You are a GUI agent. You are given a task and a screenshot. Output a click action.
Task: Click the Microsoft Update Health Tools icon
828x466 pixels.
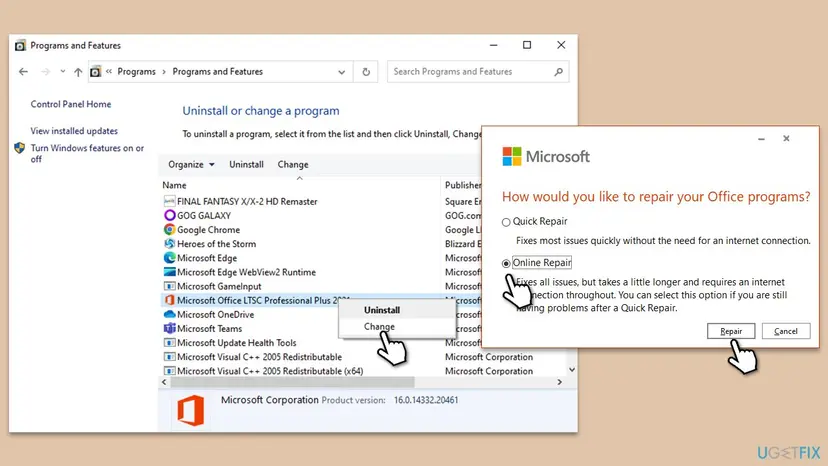coord(169,342)
